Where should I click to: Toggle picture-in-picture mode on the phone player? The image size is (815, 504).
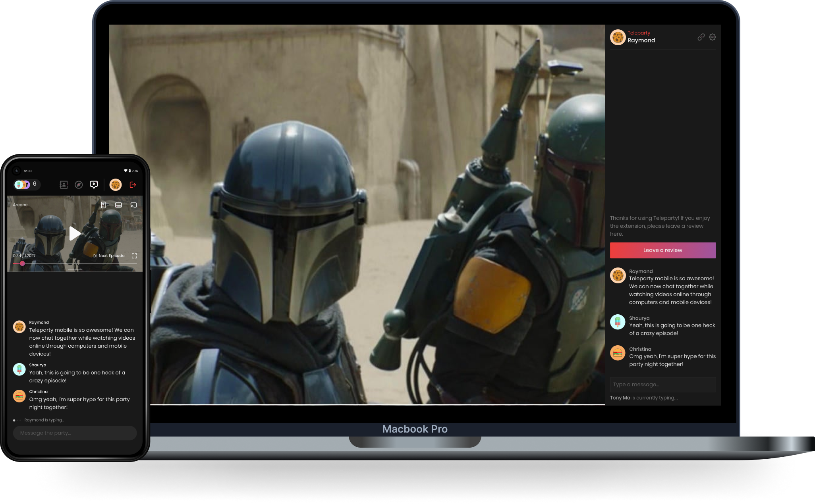coord(103,204)
